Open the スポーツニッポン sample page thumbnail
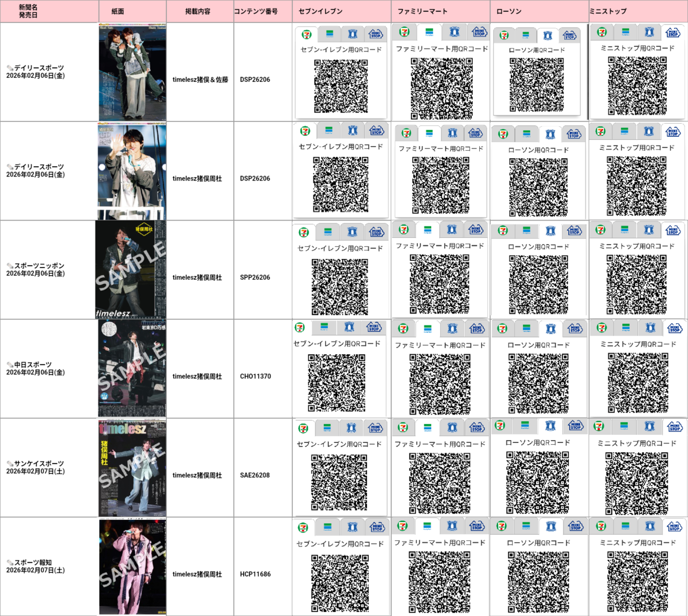 [131, 269]
